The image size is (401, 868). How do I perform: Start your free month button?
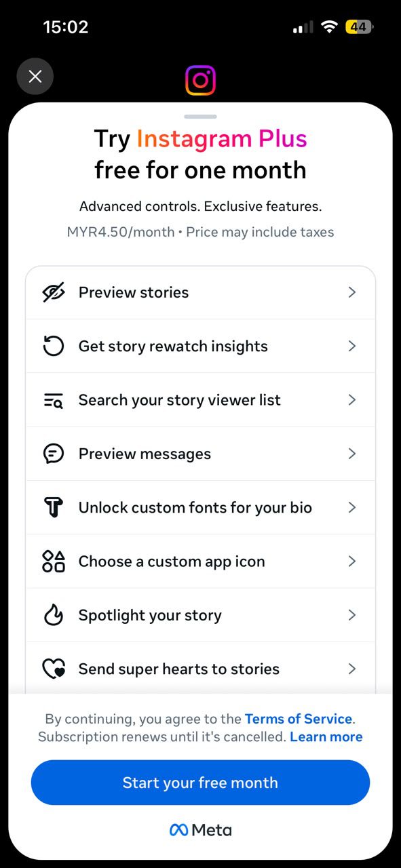click(x=200, y=783)
